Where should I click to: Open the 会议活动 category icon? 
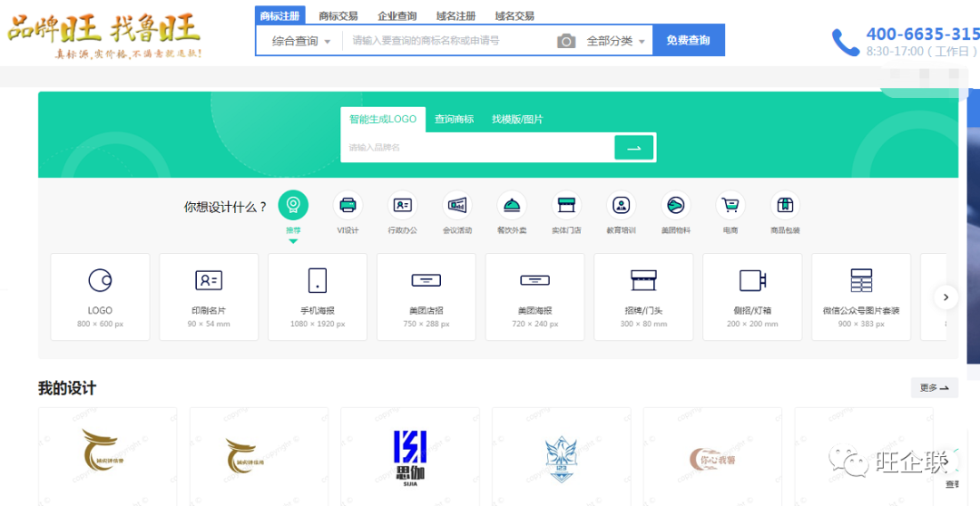[x=456, y=206]
